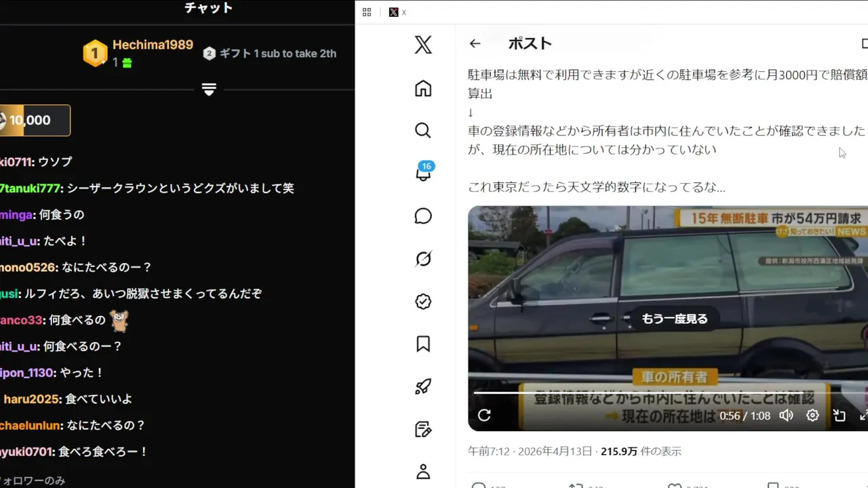Click username ipon_1130 in chat
The image size is (868, 488).
click(x=27, y=373)
